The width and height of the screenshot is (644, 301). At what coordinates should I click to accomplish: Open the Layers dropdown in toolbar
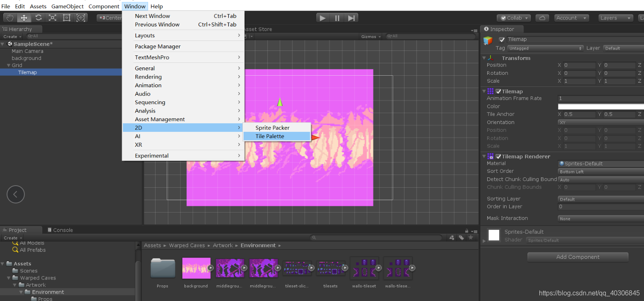pos(616,18)
